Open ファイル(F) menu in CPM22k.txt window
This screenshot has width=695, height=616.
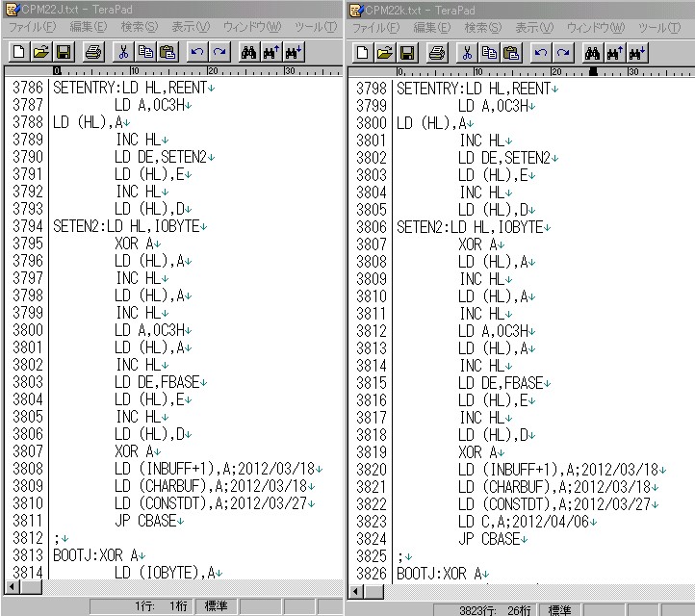coord(375,28)
